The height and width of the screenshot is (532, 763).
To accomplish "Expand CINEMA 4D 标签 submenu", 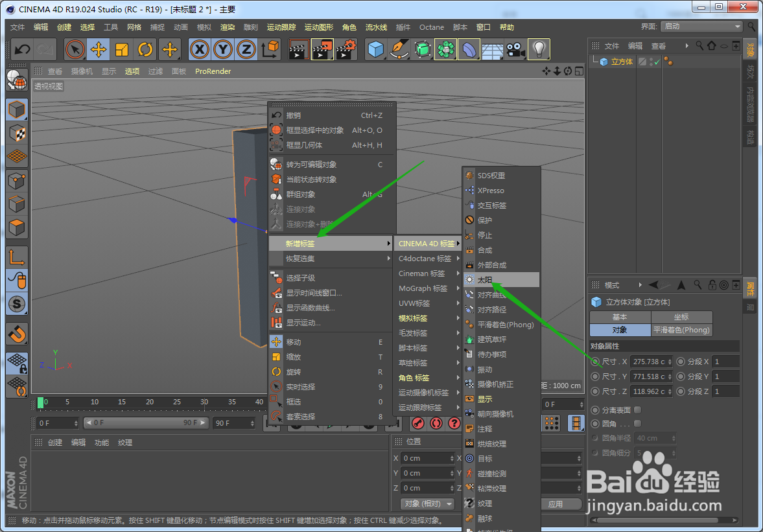I will 428,243.
